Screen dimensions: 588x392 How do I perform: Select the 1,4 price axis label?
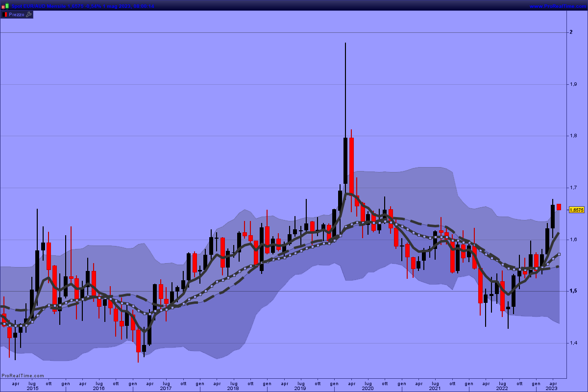coord(572,343)
